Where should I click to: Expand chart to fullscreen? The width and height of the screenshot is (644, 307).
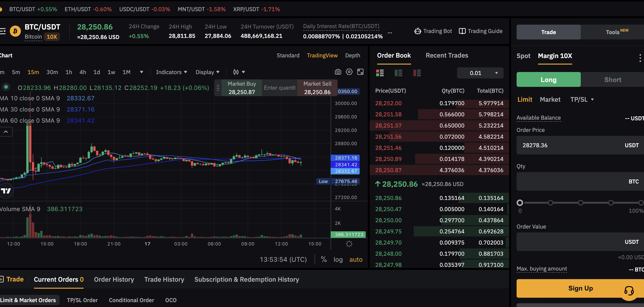tap(360, 72)
